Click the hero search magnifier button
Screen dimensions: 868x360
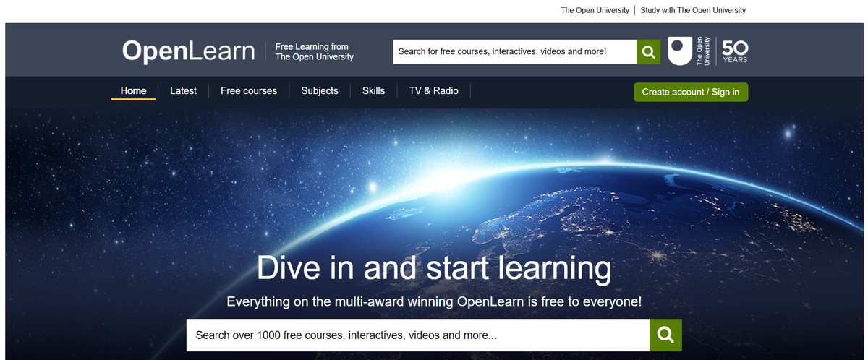click(665, 335)
